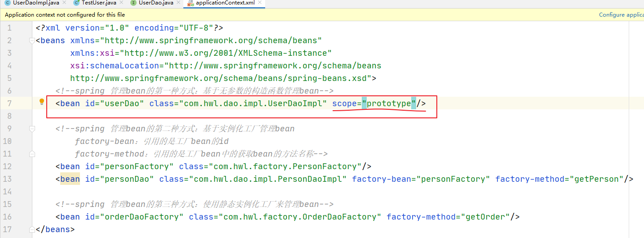Image resolution: width=644 pixels, height=238 pixels.
Task: Place cursor in the xml version declaration
Action: coord(129,28)
